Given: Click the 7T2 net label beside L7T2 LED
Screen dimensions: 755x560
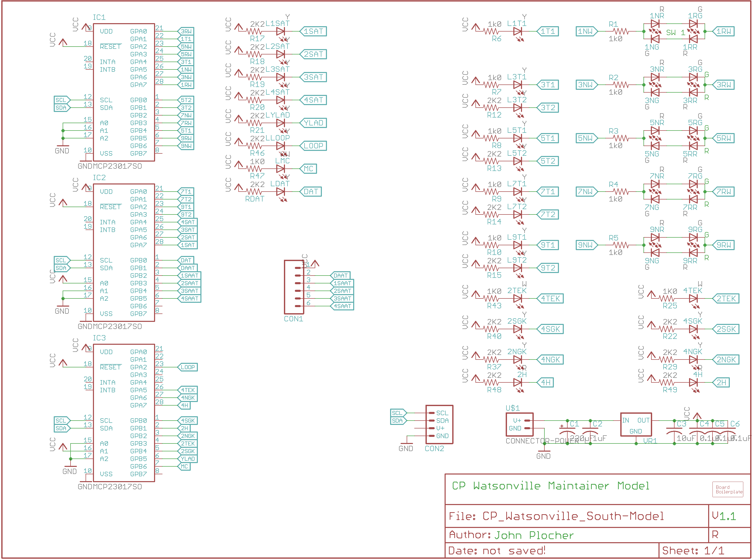Looking at the screenshot, I should (x=547, y=214).
